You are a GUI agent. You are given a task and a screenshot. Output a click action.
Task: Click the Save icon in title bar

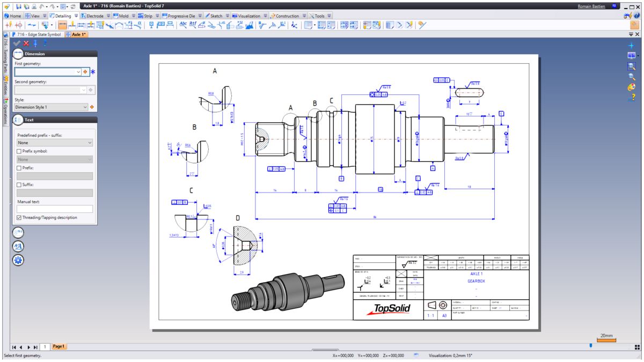(18, 6)
